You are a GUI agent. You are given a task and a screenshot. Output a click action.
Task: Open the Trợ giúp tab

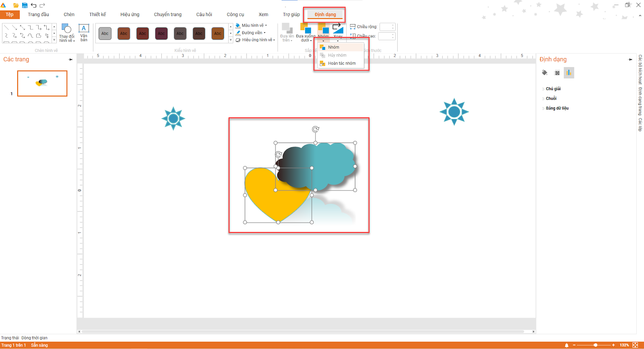tap(291, 14)
